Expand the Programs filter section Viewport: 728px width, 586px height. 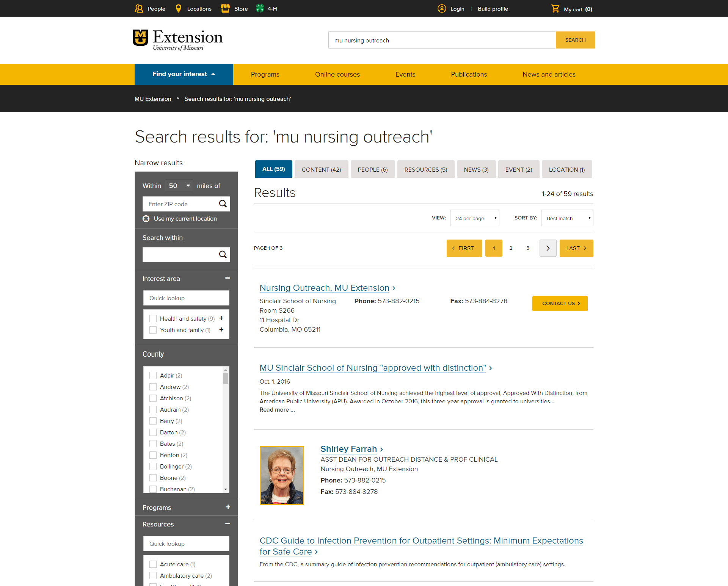tap(228, 507)
